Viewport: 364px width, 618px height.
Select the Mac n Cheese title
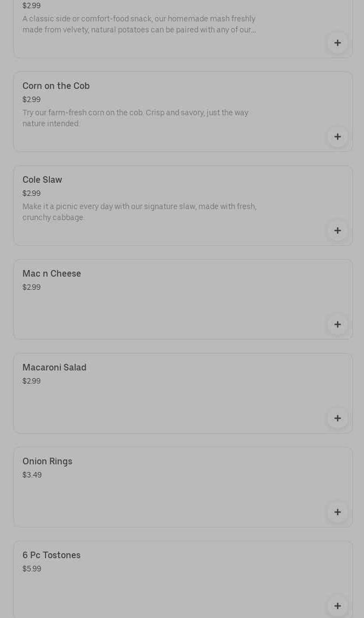(52, 274)
